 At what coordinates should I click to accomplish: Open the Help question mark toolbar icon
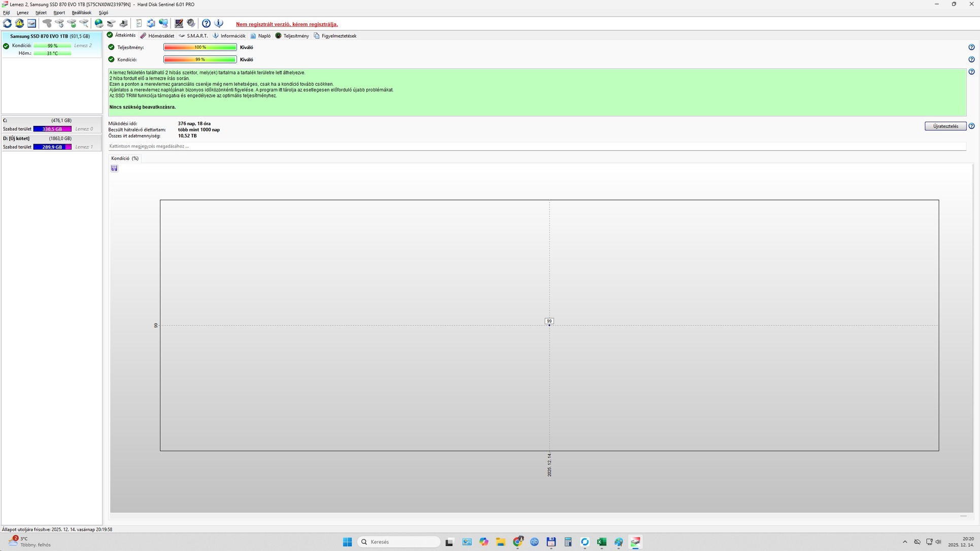point(206,23)
